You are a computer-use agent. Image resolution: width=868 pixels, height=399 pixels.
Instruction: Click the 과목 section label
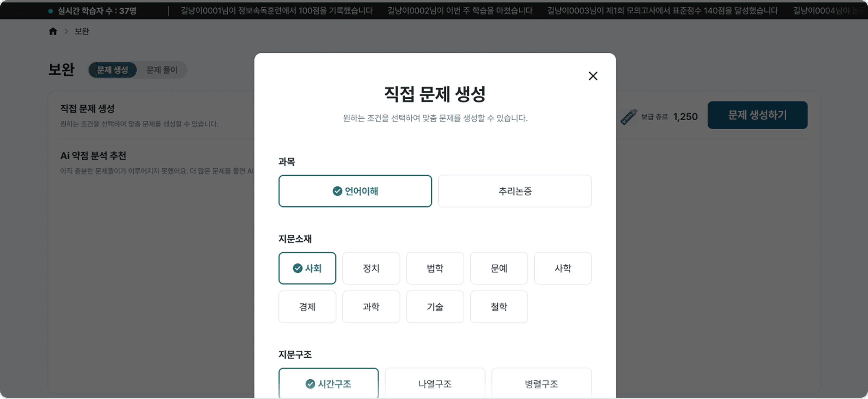click(x=287, y=162)
